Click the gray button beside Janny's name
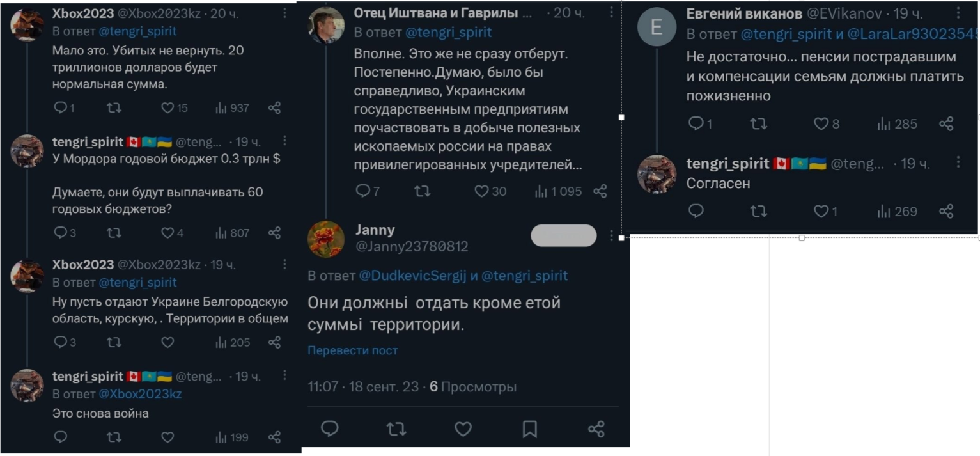 [563, 235]
